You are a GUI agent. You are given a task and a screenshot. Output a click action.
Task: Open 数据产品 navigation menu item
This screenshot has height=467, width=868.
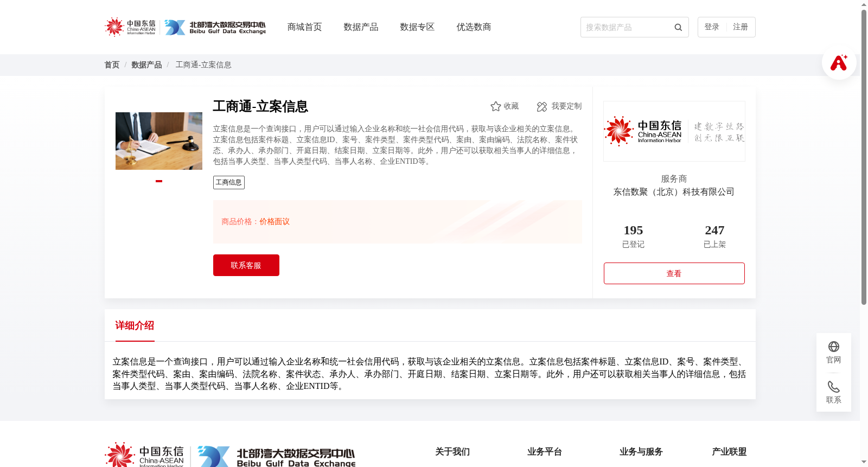(x=361, y=27)
